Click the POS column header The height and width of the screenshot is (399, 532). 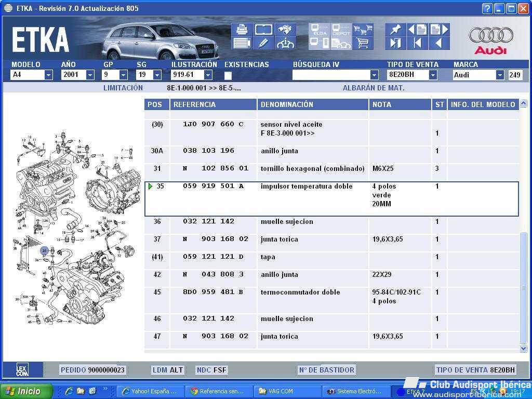157,104
